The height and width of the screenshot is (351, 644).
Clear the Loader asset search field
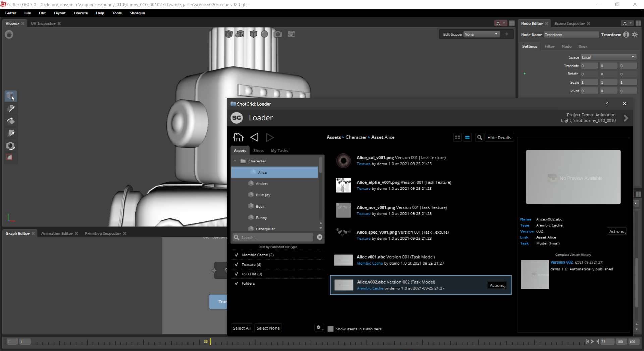[320, 237]
